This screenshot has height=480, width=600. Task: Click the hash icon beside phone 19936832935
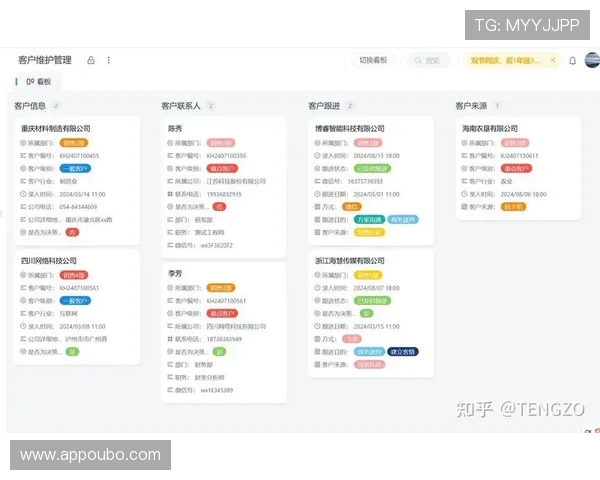170,194
